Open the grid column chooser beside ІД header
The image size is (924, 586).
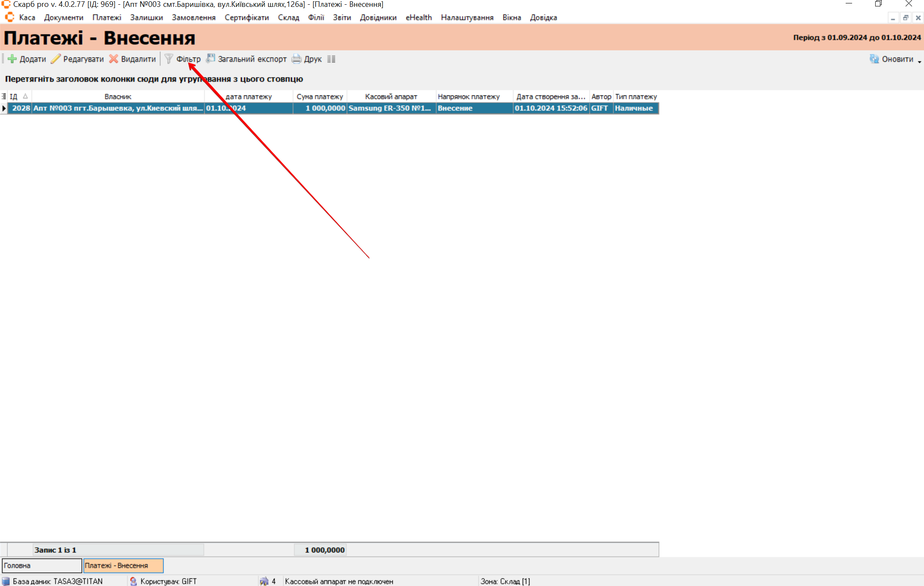pyautogui.click(x=4, y=97)
